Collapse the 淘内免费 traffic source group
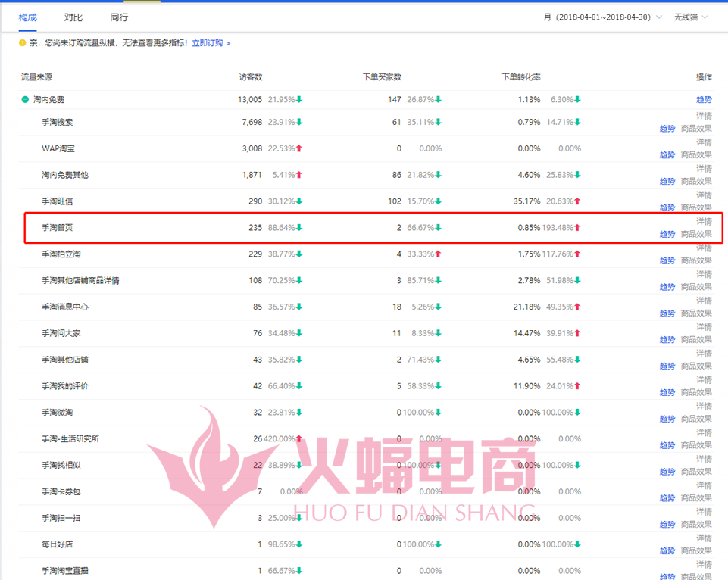This screenshot has width=728, height=580. (x=25, y=100)
